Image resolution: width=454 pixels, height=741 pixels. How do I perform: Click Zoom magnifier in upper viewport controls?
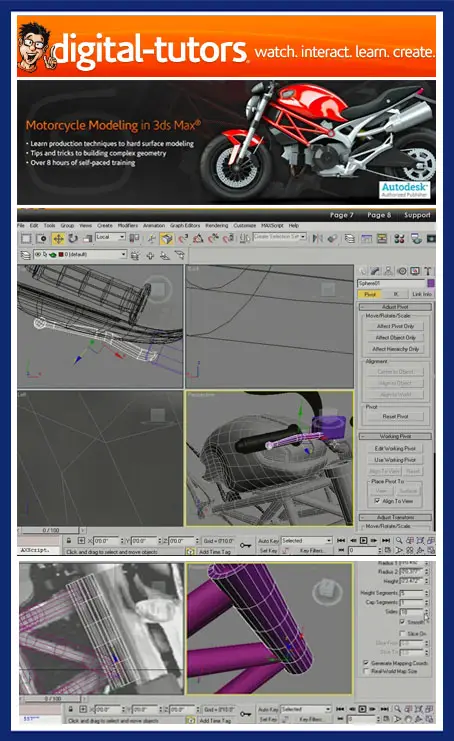[x=399, y=540]
